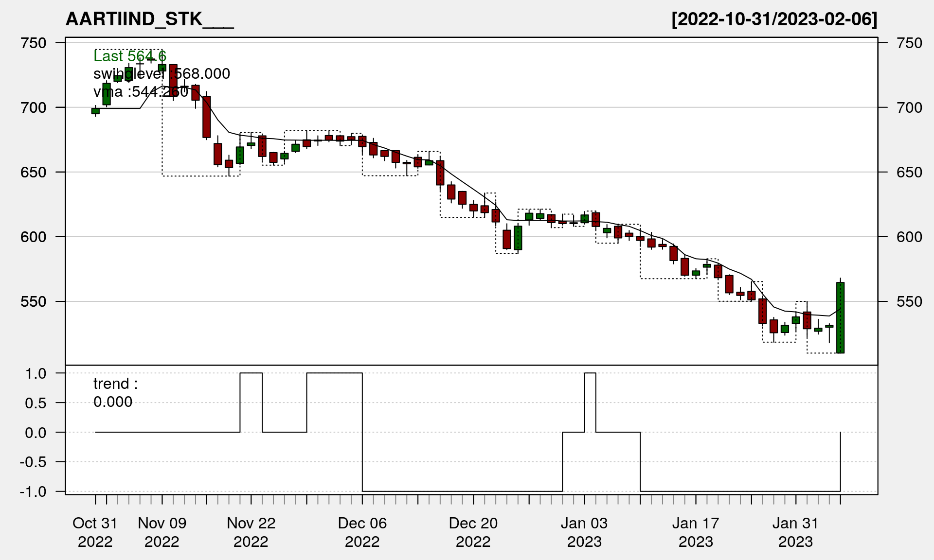
Task: Click the 1.0 trend axis label
Action: pyautogui.click(x=36, y=374)
